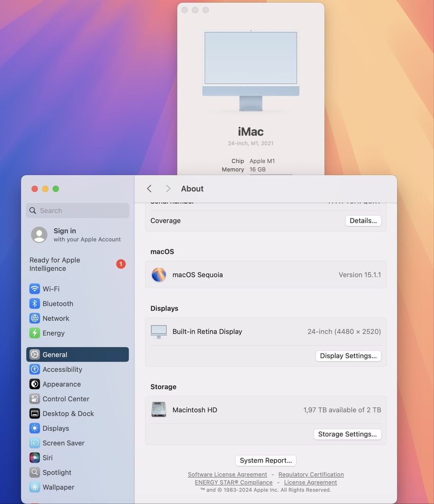434x504 pixels.
Task: Select the Spotlight magnifier icon
Action: [x=35, y=473]
